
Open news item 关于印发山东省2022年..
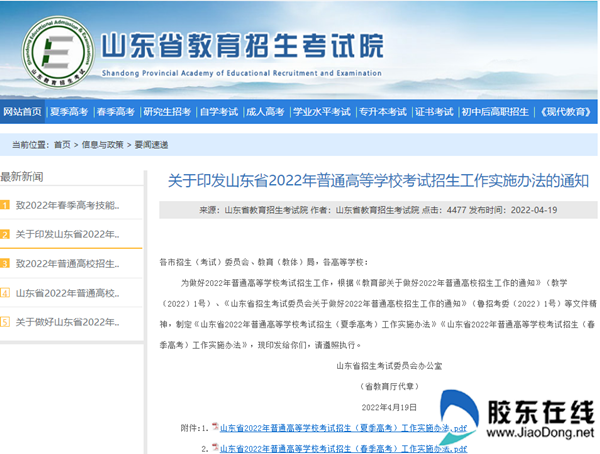point(67,234)
